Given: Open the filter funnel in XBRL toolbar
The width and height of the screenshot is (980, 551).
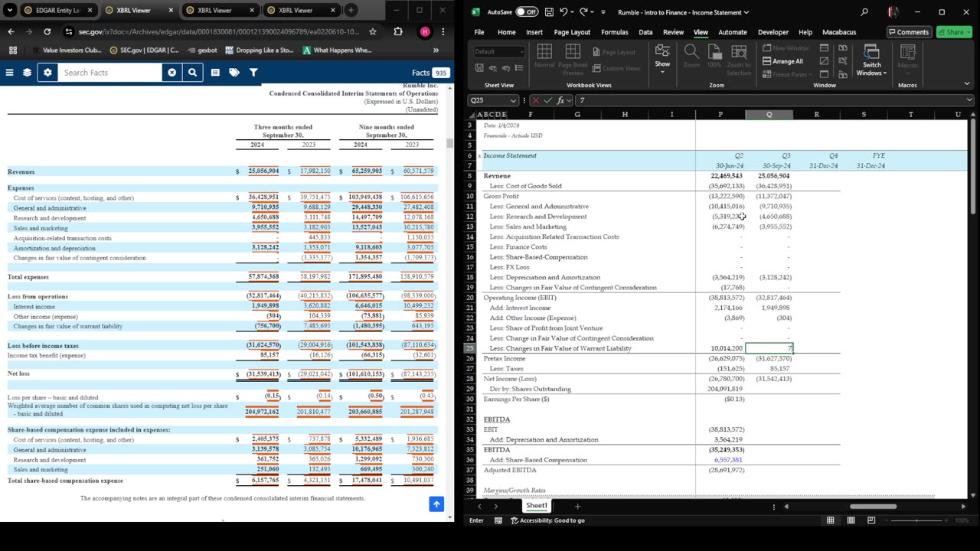Looking at the screenshot, I should pyautogui.click(x=253, y=72).
